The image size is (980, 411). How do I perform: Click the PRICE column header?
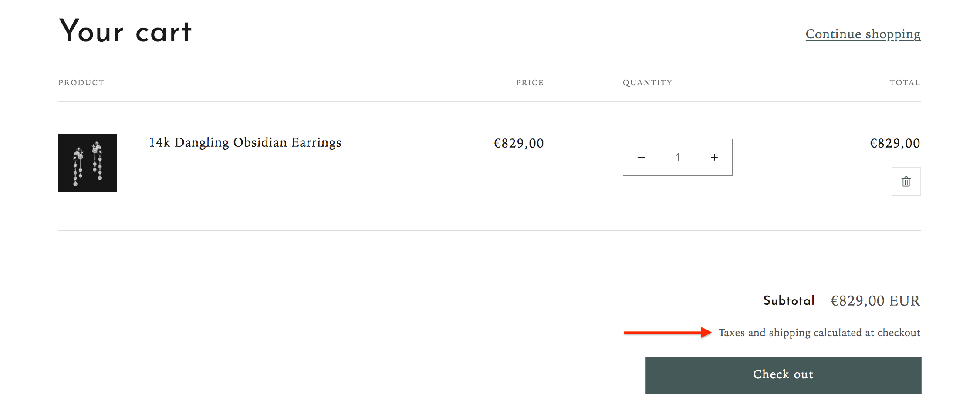tap(530, 83)
